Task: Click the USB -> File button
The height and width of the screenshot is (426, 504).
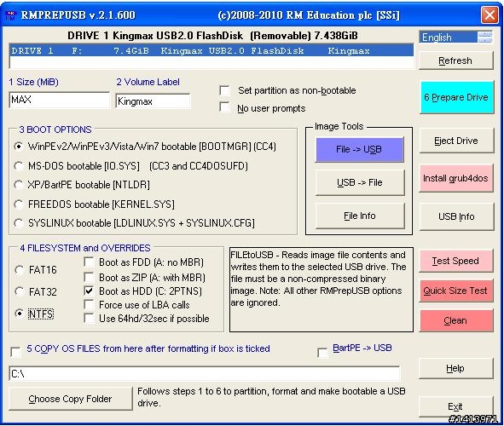Action: (x=360, y=182)
